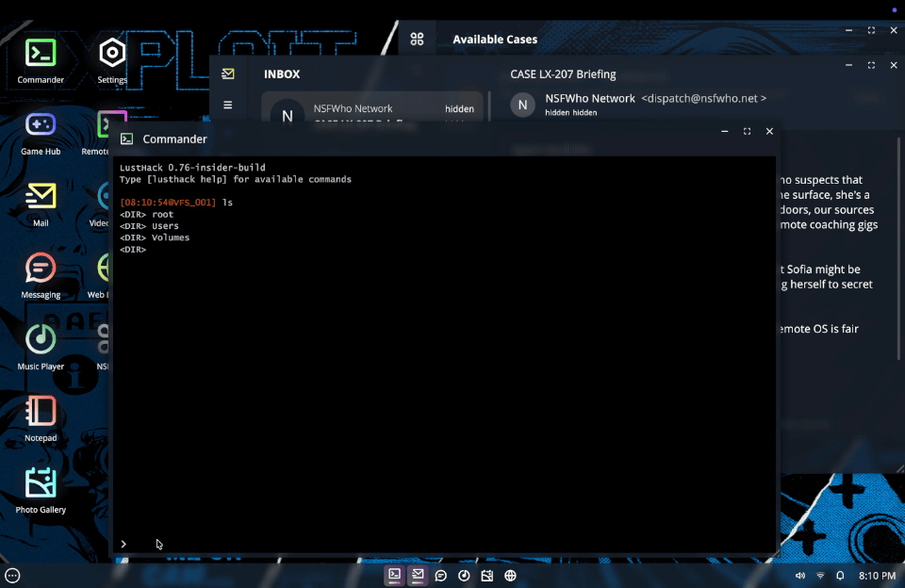Image resolution: width=905 pixels, height=588 pixels.
Task: Switch to Mail in the taskbar
Action: click(x=418, y=575)
